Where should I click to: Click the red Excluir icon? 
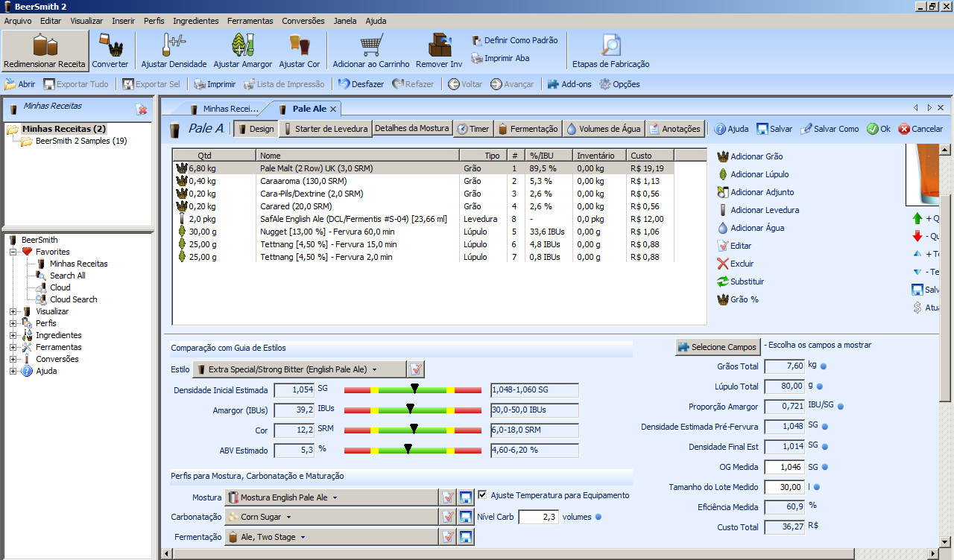[x=723, y=264]
